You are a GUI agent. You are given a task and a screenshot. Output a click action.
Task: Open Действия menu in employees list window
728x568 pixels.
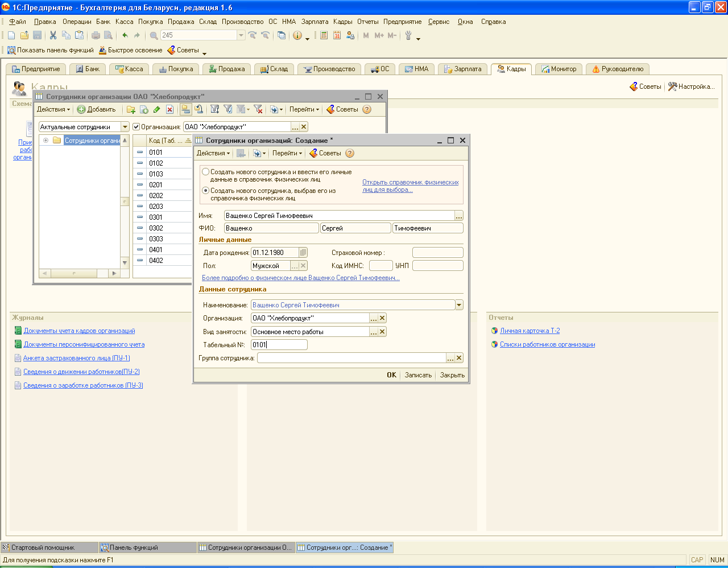coord(53,109)
